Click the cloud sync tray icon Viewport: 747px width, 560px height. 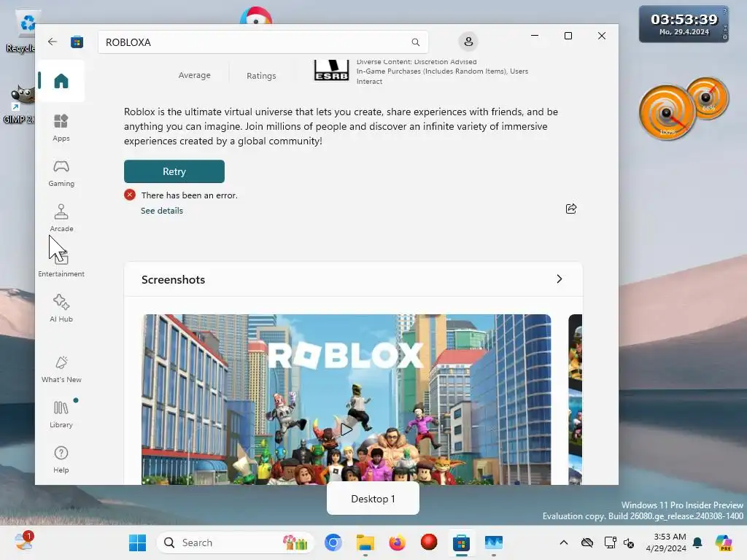[x=587, y=542]
